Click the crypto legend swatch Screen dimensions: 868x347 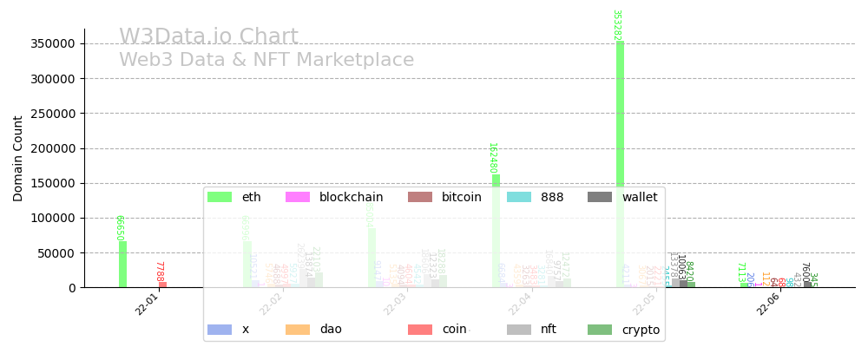coord(600,330)
